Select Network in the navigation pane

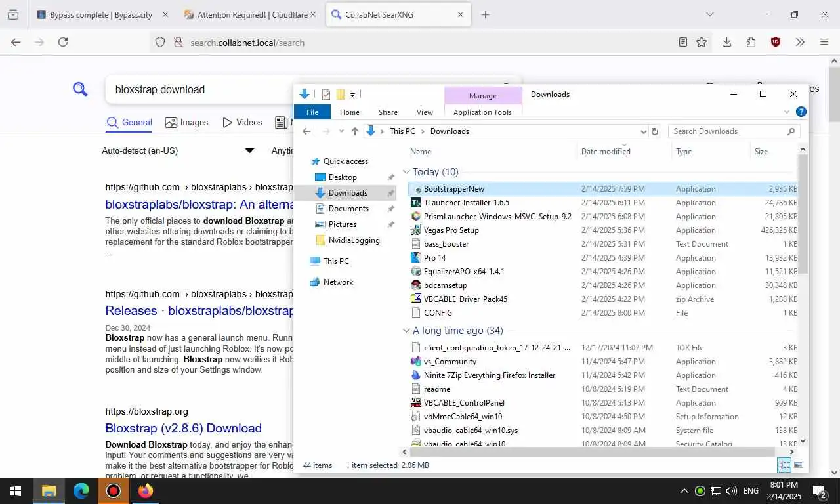[338, 282]
